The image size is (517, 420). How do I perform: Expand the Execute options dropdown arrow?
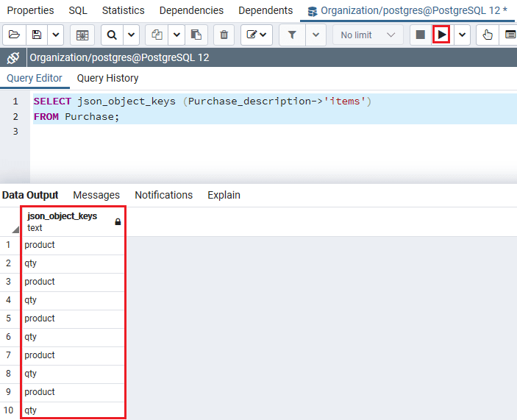click(462, 35)
